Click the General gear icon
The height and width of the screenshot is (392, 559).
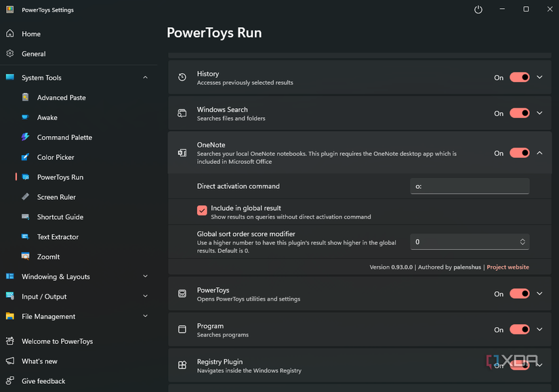10,53
